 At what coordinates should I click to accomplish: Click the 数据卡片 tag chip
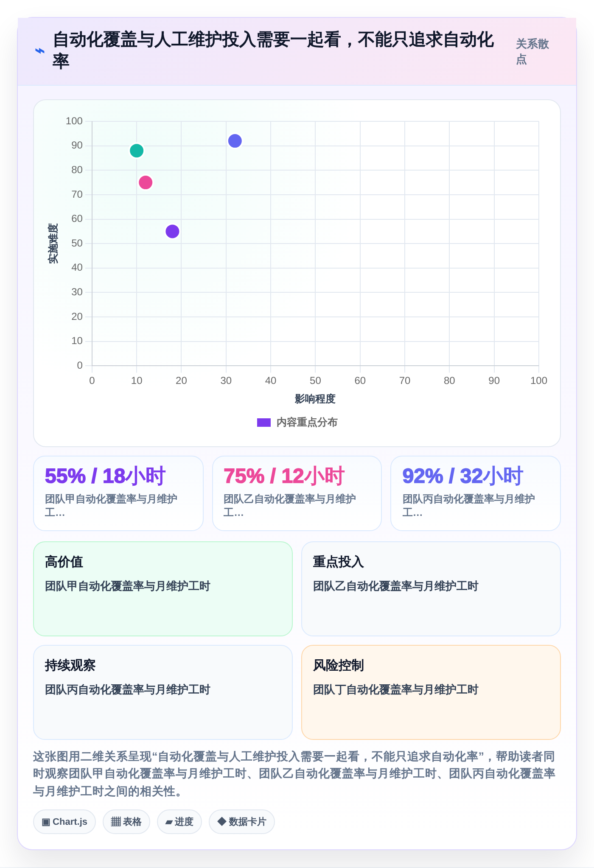tap(242, 822)
